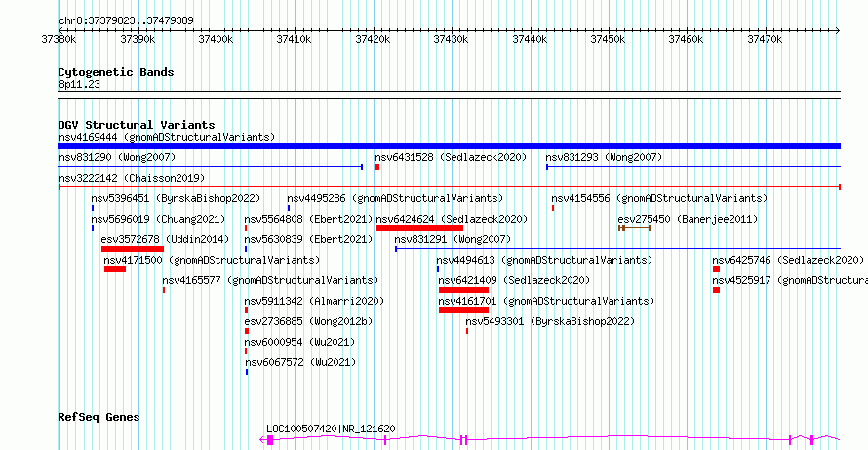
Task: Click nsv4495286 gnomAD variant label
Action: 395,198
